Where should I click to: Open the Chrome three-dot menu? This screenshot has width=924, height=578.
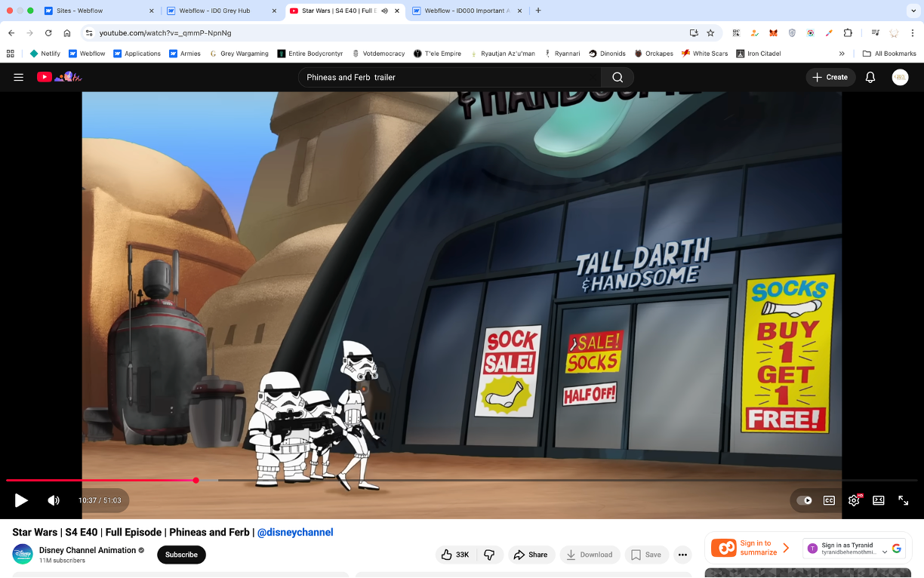pos(913,33)
